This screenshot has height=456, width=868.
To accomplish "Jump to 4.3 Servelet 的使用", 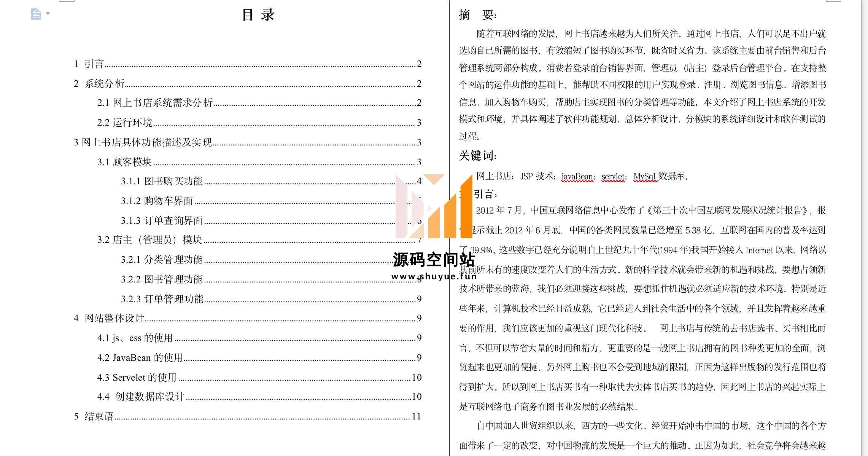I will pyautogui.click(x=137, y=378).
